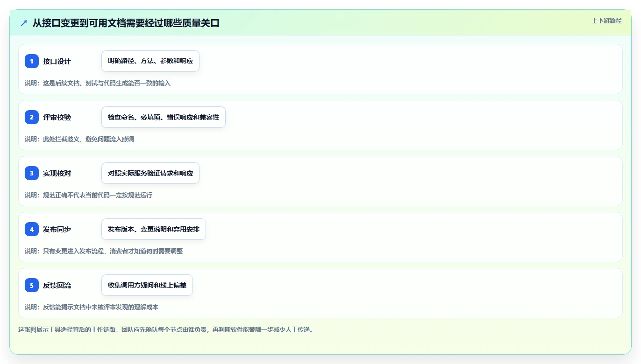
Task: Select step number 1 badge
Action: pos(32,61)
